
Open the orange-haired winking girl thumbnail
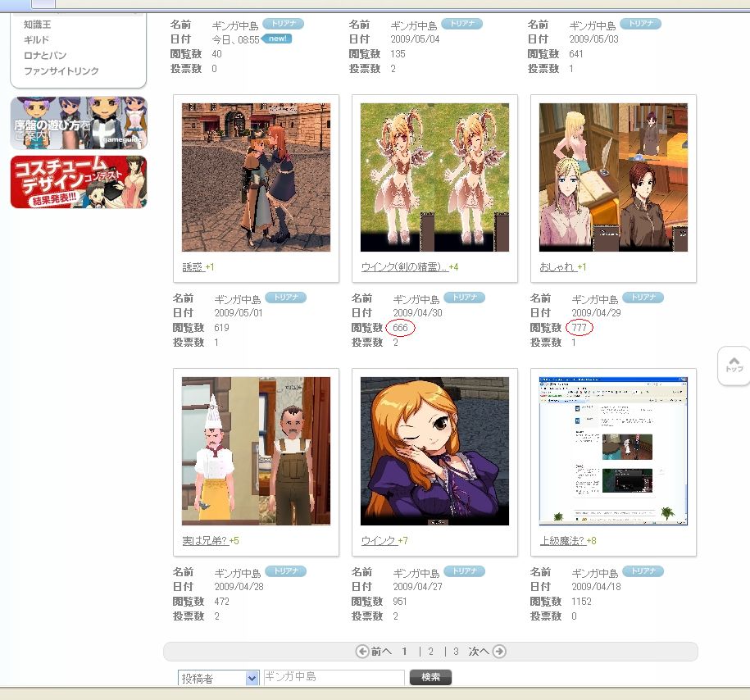(x=434, y=451)
